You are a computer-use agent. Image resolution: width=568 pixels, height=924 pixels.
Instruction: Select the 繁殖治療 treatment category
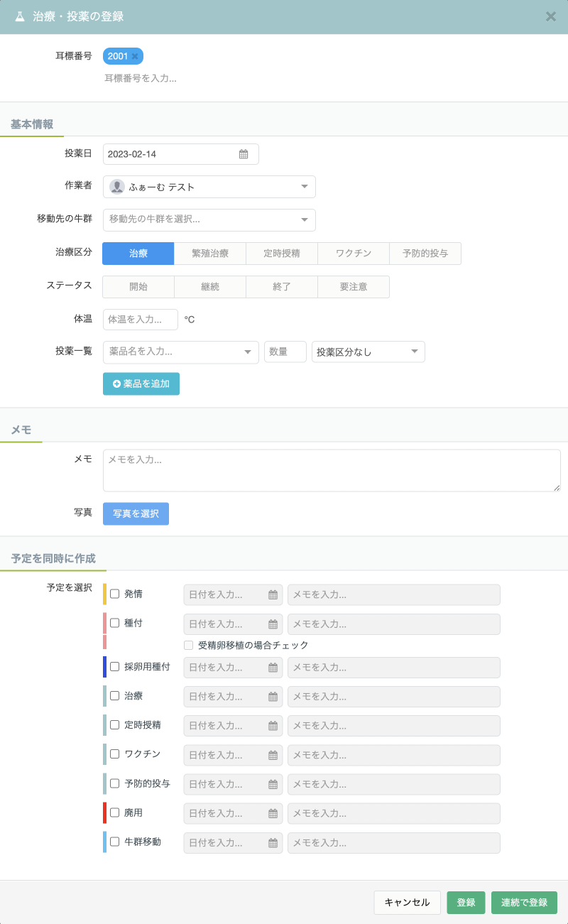pyautogui.click(x=210, y=254)
